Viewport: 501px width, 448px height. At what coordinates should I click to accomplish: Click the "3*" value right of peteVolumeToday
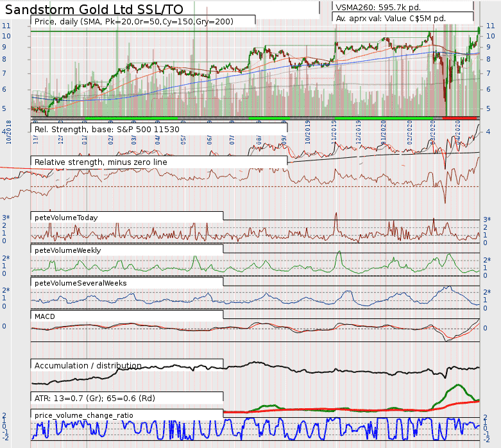click(x=487, y=220)
